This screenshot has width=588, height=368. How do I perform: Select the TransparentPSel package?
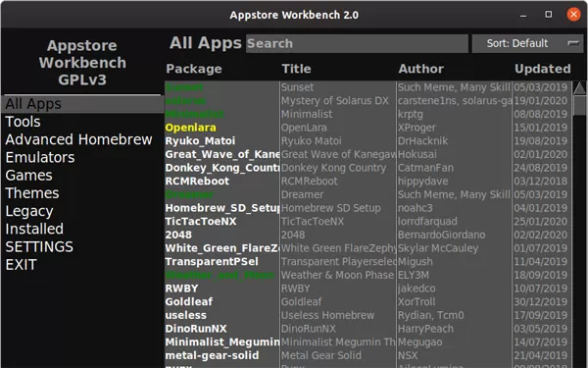click(212, 262)
